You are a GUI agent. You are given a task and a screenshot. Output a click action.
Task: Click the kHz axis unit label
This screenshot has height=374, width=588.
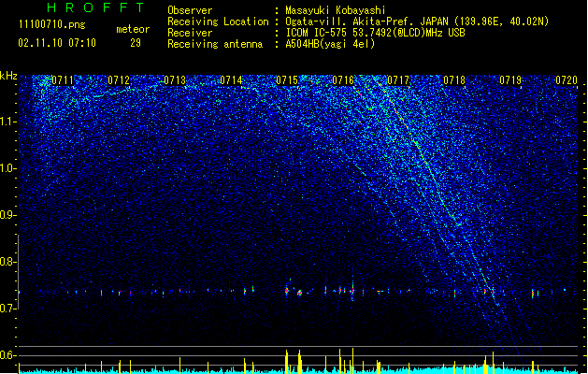(x=8, y=76)
